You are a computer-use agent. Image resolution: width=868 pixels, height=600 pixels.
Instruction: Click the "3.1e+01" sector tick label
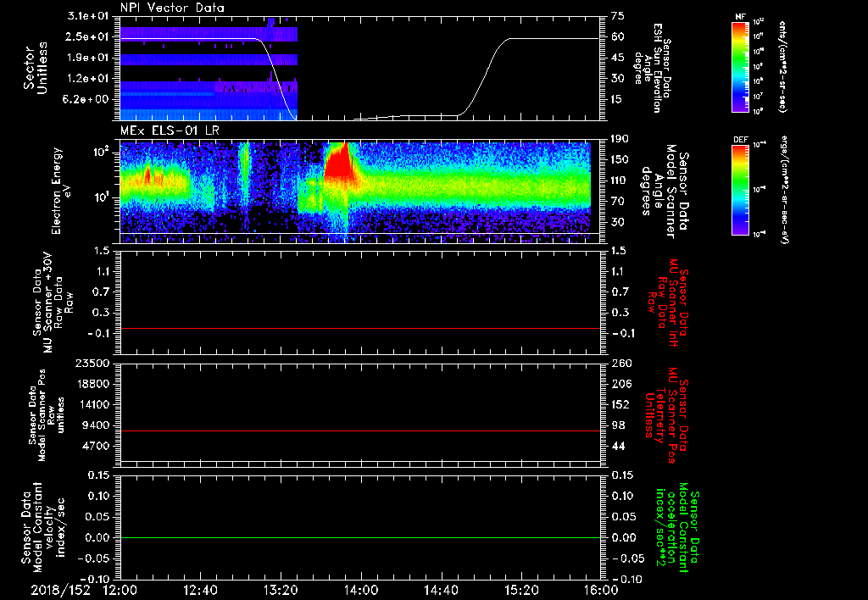(x=88, y=16)
